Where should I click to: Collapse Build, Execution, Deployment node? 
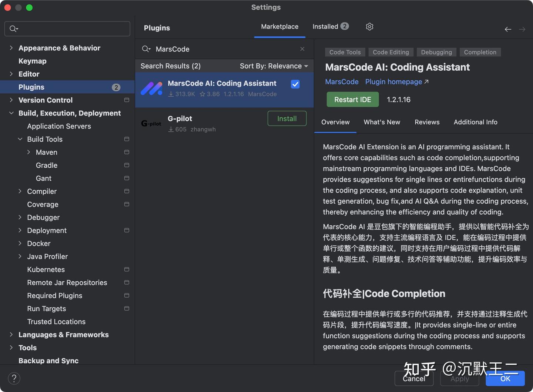11,113
